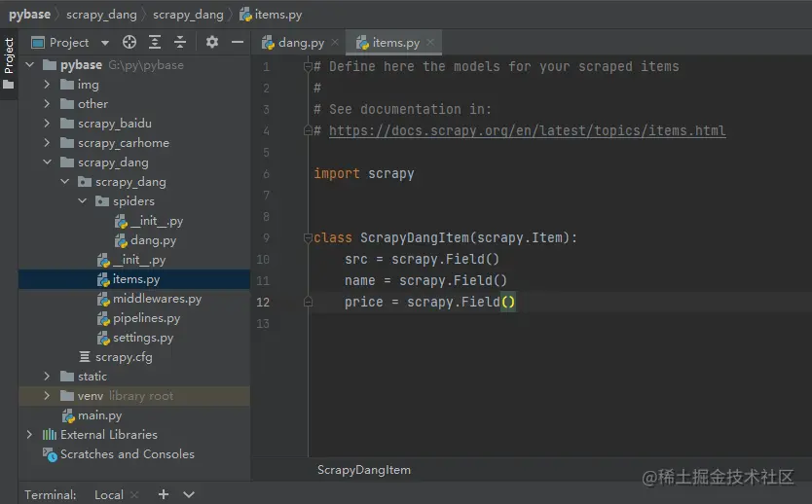Close the dang.py editor tab
Viewport: 812px width, 504px height.
pos(335,42)
